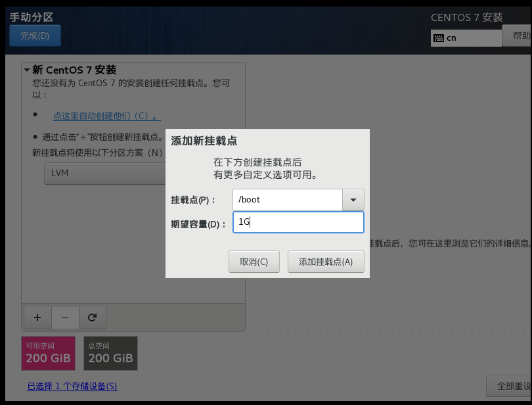The height and width of the screenshot is (405, 532).
Task: Click the minus icon to remove mount point
Action: 65,318
